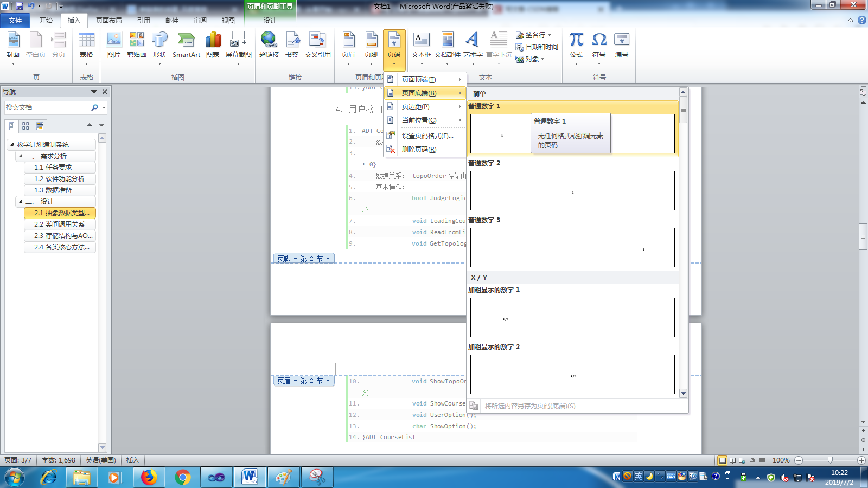
Task: Open top of page (页面顶端) submenu
Action: tap(425, 79)
